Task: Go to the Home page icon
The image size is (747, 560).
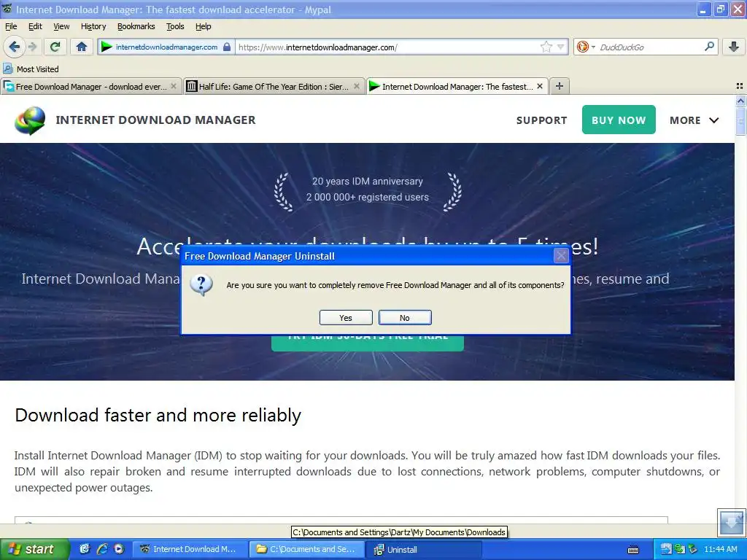Action: point(82,47)
